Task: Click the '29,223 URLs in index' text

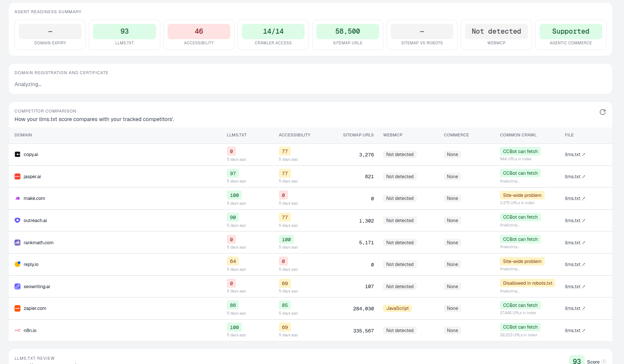Action: (519, 335)
